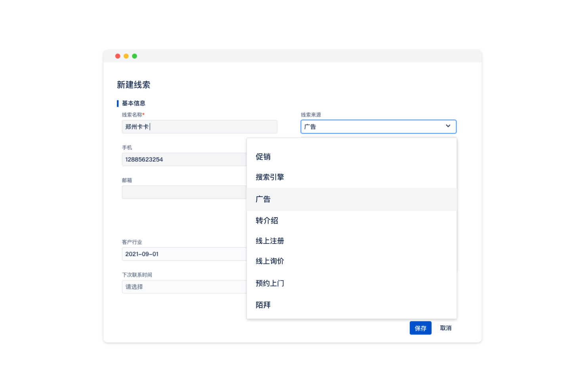The height and width of the screenshot is (392, 585).
Task: Click the empty 邮箱 input field
Action: [x=184, y=192]
